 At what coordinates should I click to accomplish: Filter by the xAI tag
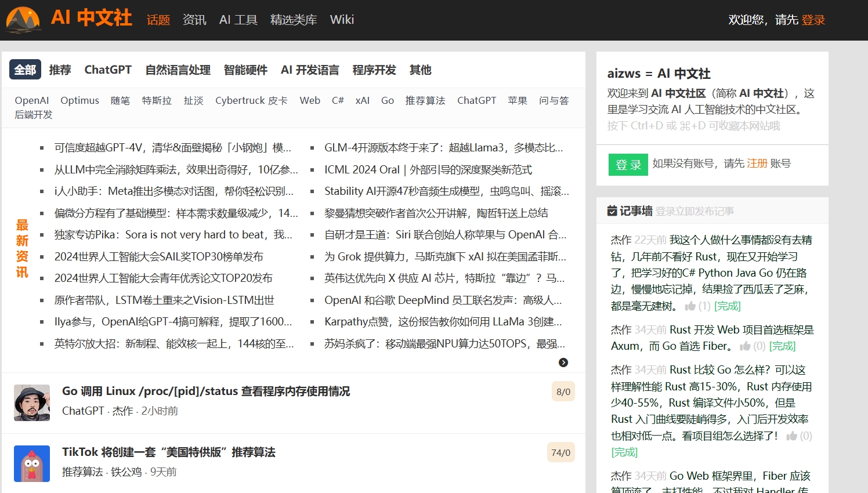coord(363,100)
